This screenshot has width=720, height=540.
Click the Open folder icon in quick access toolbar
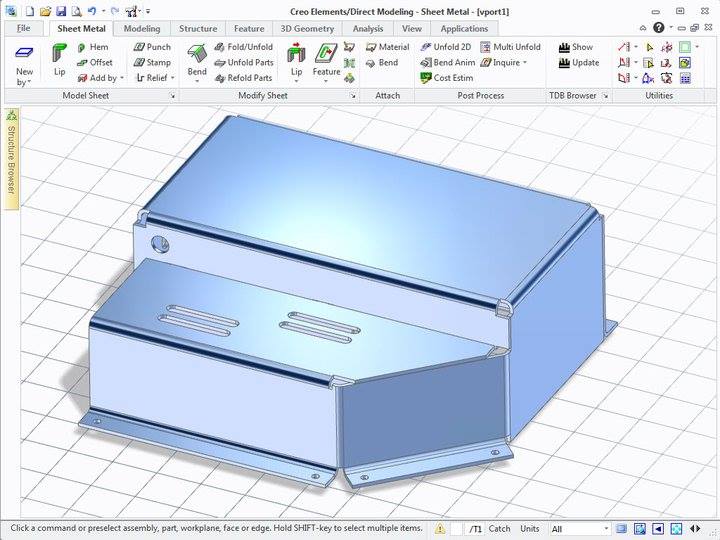point(45,11)
